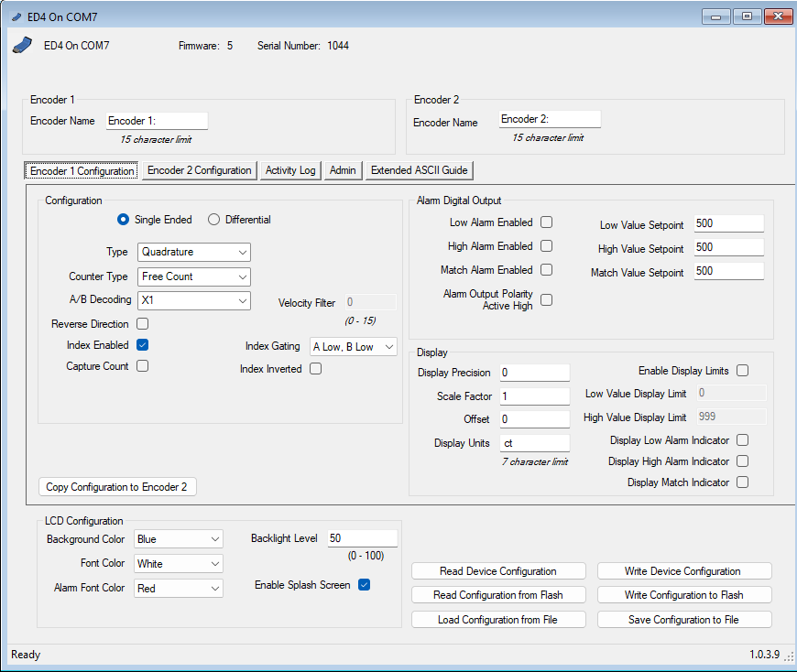Click Write Configuration to Flash
This screenshot has height=672, width=797.
pyautogui.click(x=683, y=594)
